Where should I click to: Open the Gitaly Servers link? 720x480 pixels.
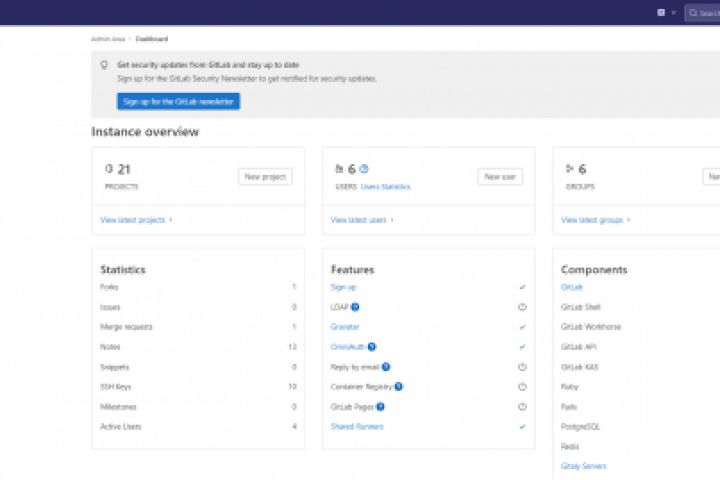click(583, 466)
